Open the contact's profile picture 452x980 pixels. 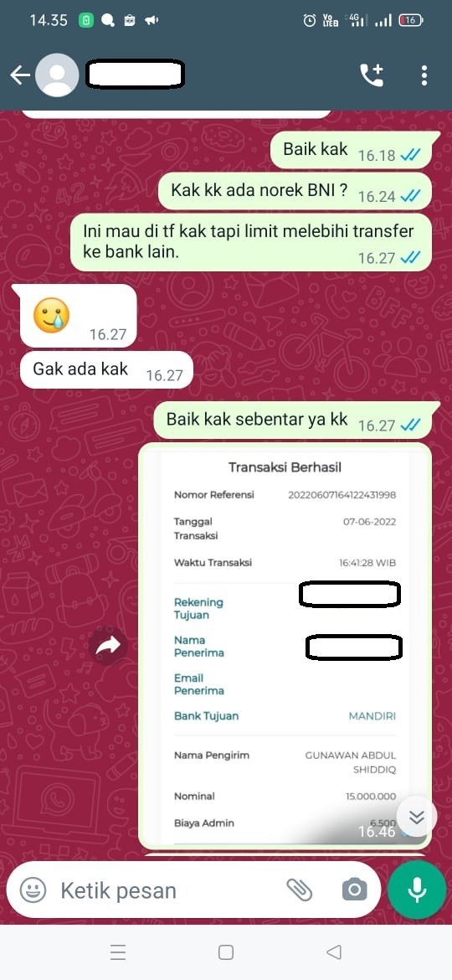coord(57,75)
